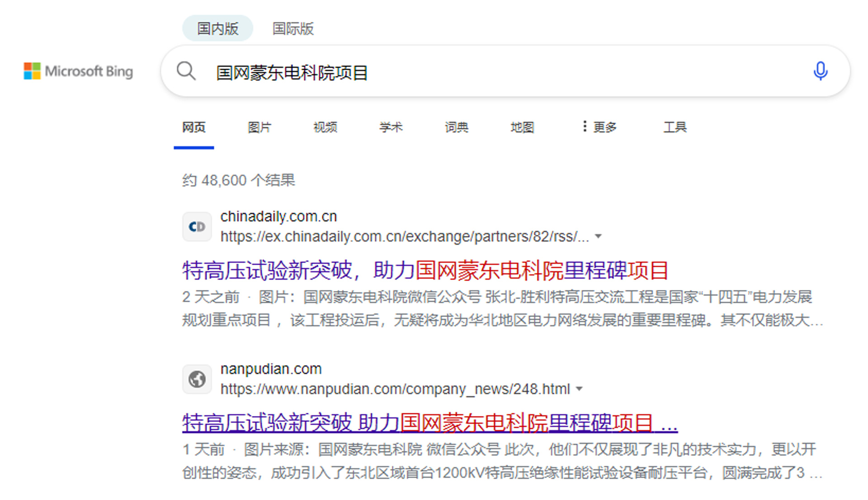Click the 约 48,600 个结果 count
This screenshot has height=500, width=868.
[x=239, y=180]
